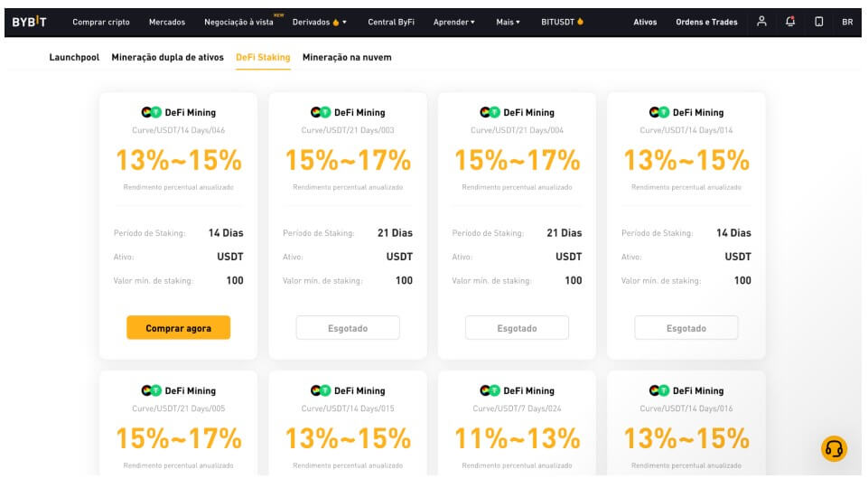Screen dimensions: 868x488
Task: Click the Curve/USDT/14 Days/046 subtitle
Action: coord(178,130)
